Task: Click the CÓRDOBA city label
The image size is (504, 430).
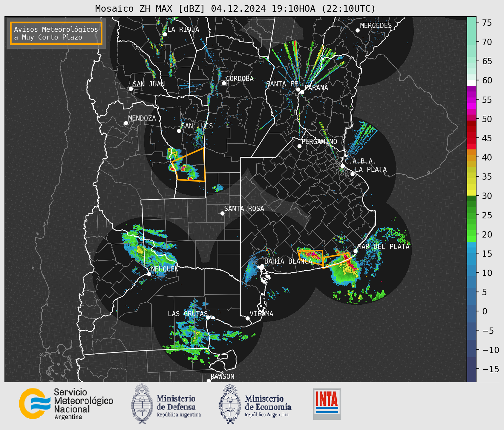Action: [240, 79]
